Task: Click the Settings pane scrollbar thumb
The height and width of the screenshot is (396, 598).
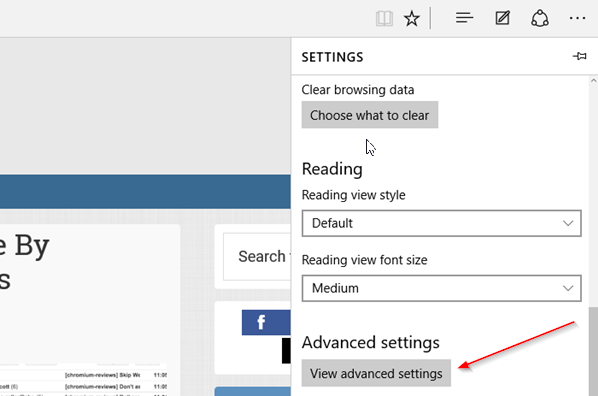Action: point(593,351)
